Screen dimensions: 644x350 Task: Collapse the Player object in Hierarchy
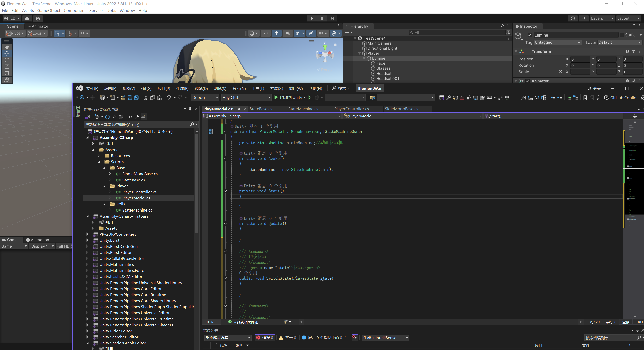(x=359, y=53)
